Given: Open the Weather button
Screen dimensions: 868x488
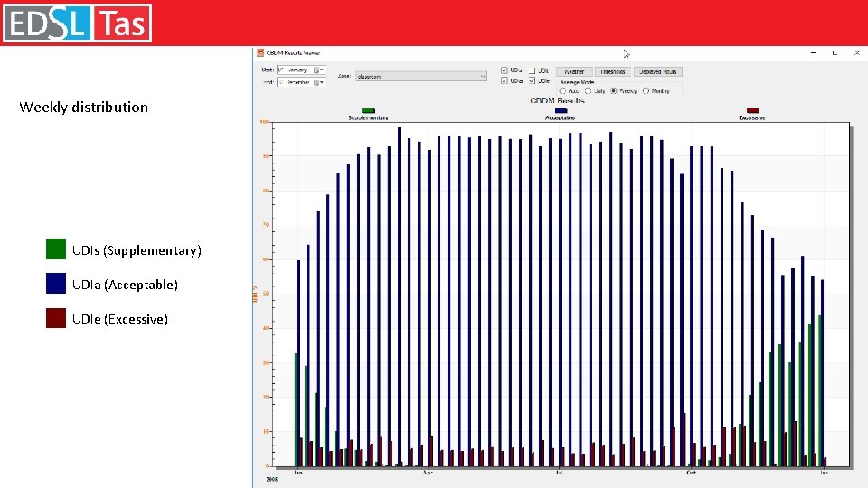Looking at the screenshot, I should pos(574,72).
